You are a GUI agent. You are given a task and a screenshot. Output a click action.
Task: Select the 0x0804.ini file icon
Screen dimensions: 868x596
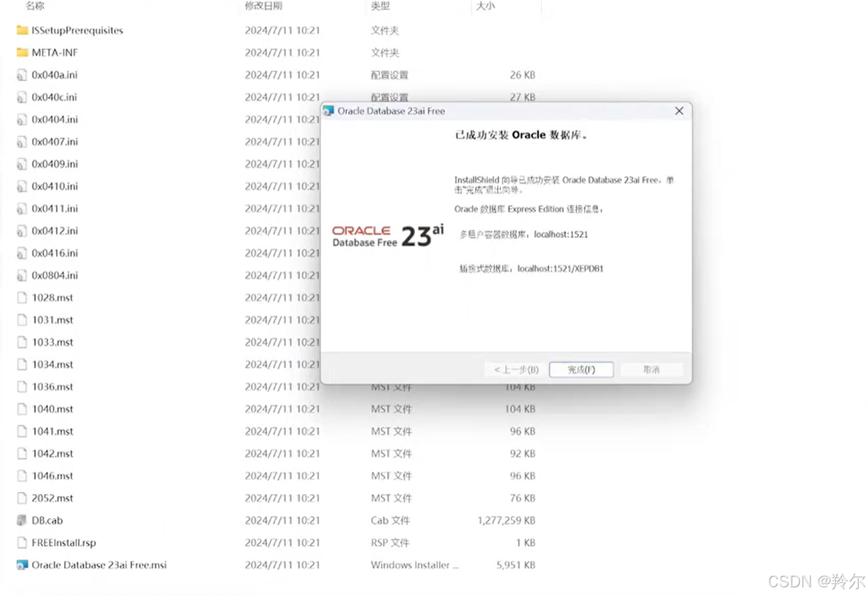(22, 275)
